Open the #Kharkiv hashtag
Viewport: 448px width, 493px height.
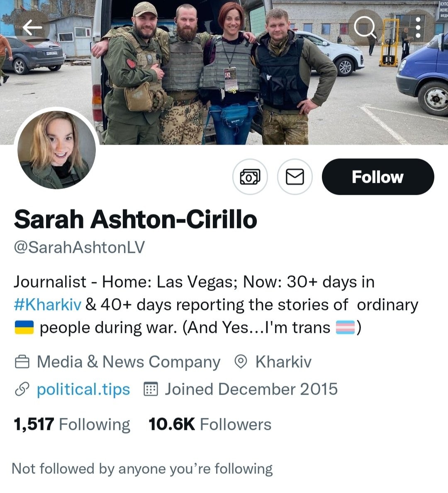coord(48,305)
